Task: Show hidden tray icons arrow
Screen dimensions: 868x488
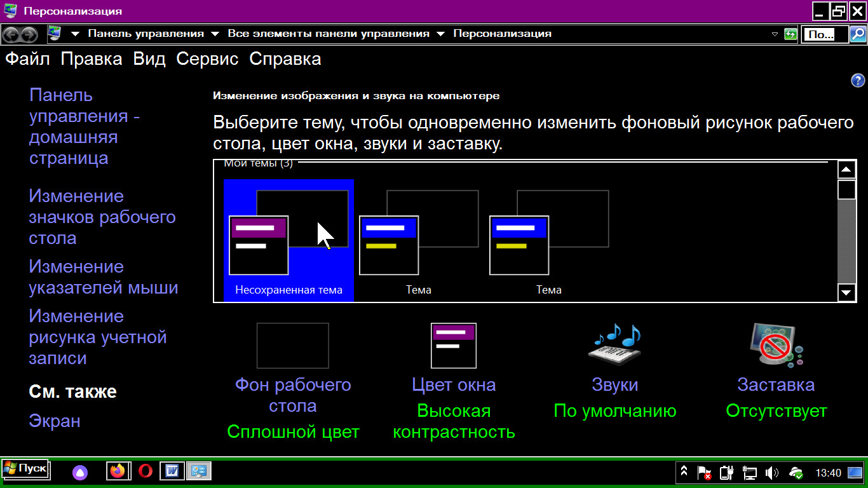Action: (x=684, y=472)
